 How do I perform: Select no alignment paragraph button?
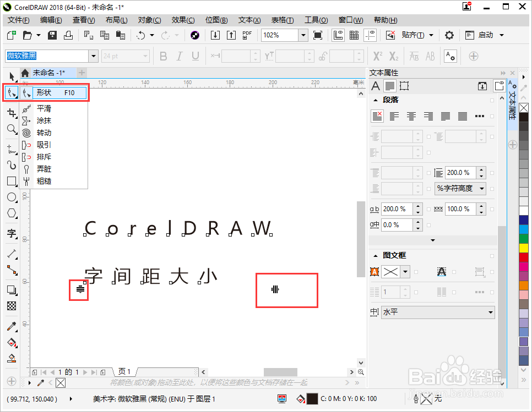[x=377, y=116]
